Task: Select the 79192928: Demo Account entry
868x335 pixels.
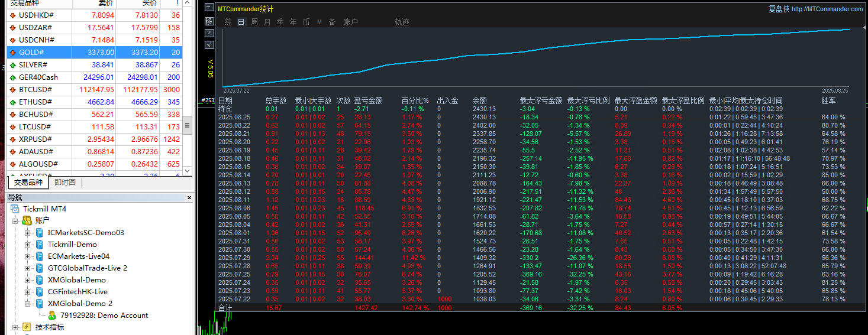Action: tap(104, 316)
